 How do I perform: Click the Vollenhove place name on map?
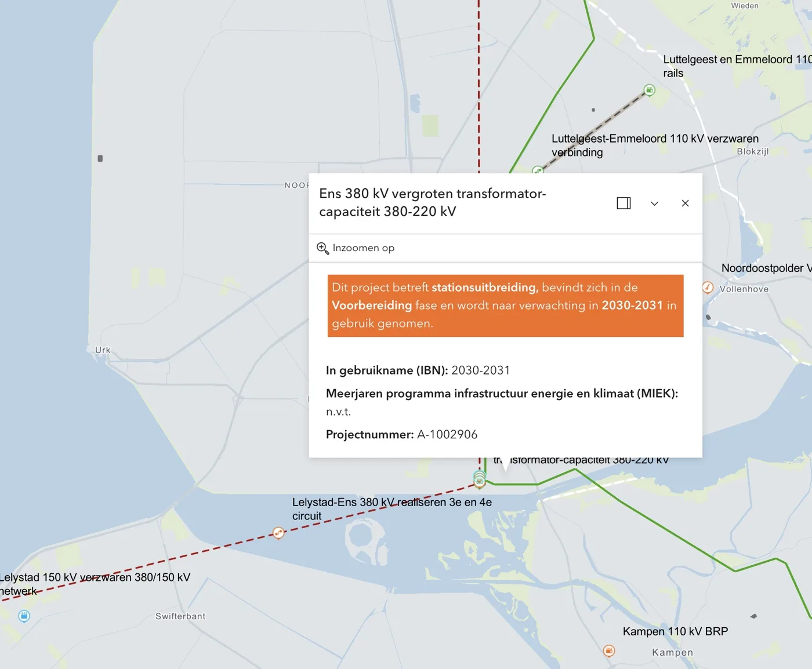[744, 289]
